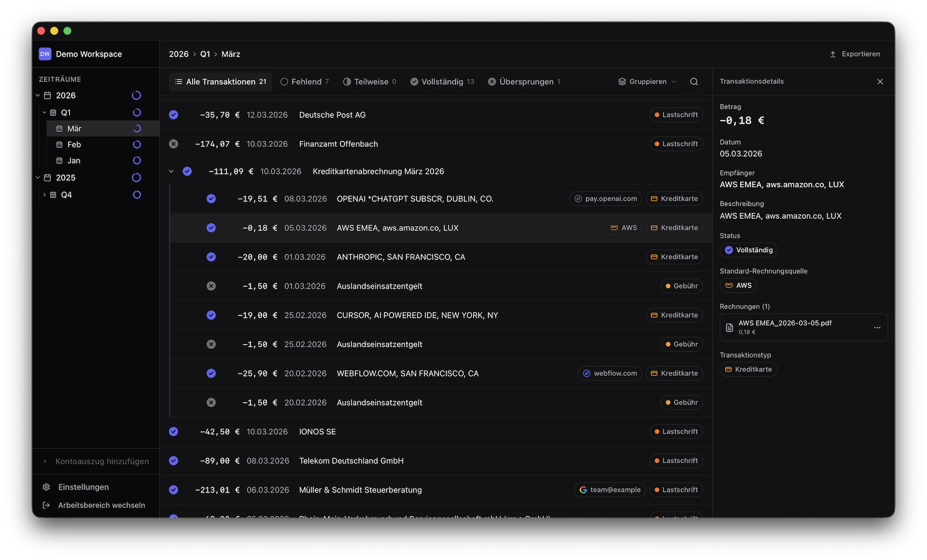Click the progress ring next to Feb

137,144
